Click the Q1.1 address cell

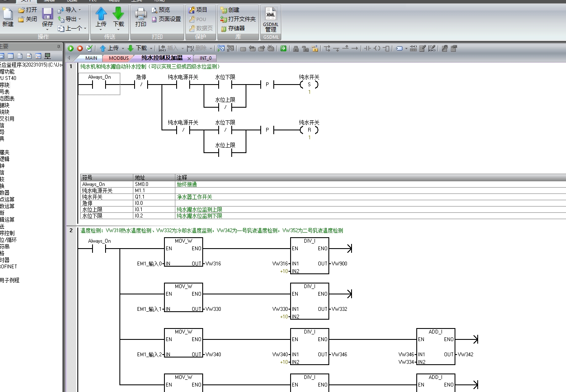click(x=154, y=197)
